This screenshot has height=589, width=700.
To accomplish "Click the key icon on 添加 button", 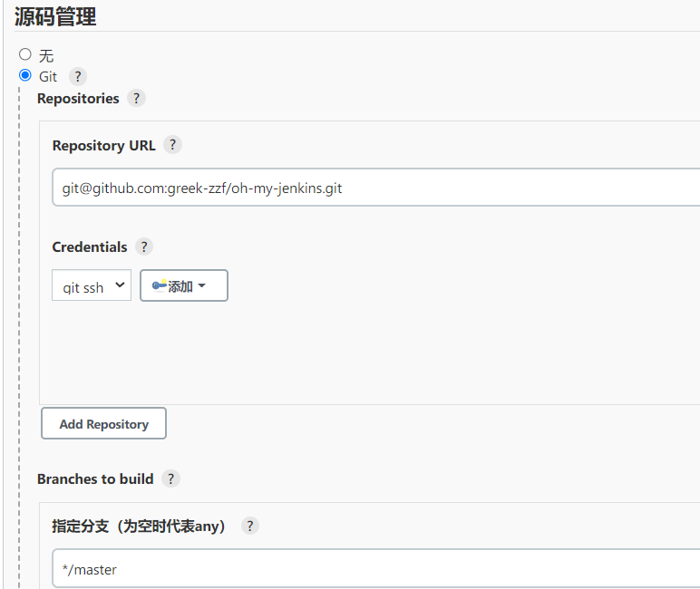I will point(159,285).
